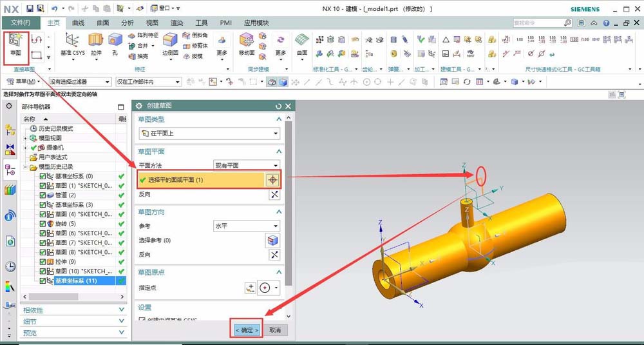The height and width of the screenshot is (345, 644).
Task: Select the 历史记录模式 tree row
Action: [x=56, y=128]
